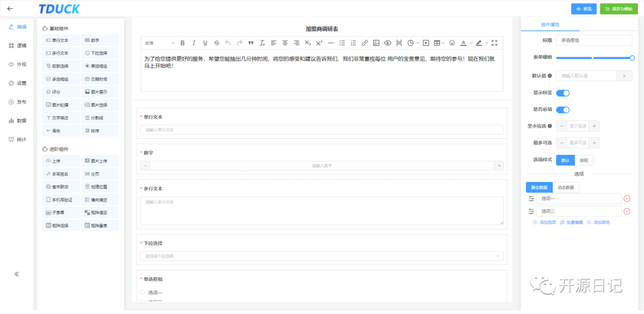The image size is (644, 314).
Task: Decrease 最多可选 with minus button
Action: (x=562, y=143)
